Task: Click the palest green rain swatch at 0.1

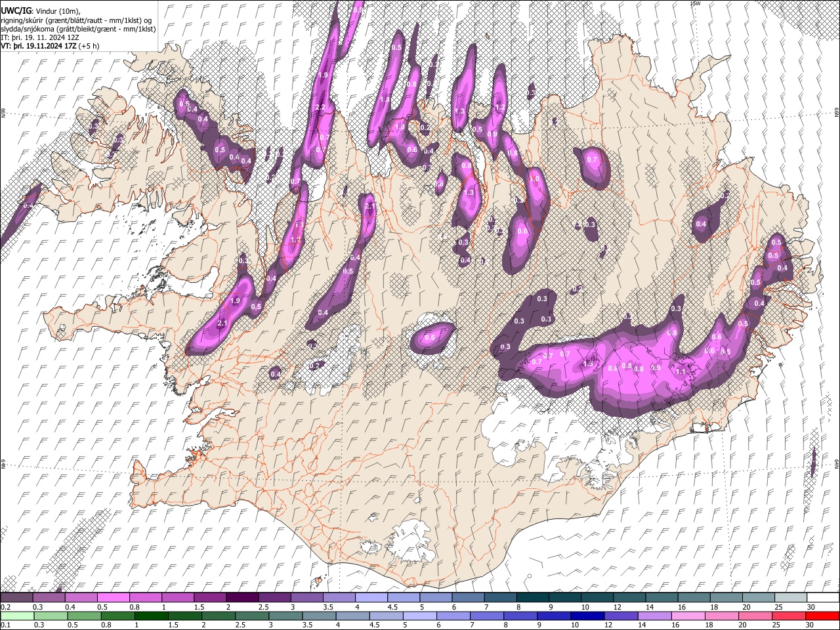Action: (17, 616)
